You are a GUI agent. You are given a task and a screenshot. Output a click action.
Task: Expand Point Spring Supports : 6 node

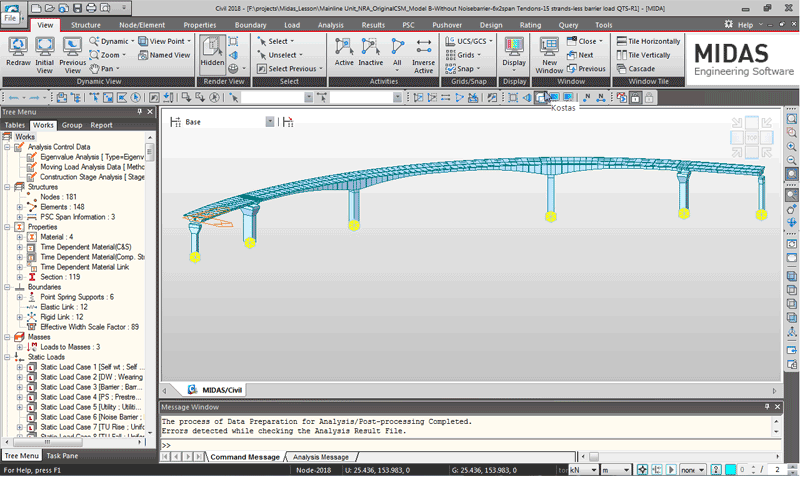(19, 297)
